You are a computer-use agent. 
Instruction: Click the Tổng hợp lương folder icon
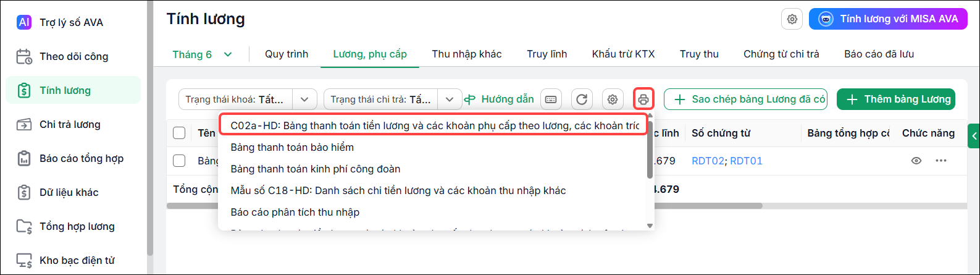click(x=24, y=226)
